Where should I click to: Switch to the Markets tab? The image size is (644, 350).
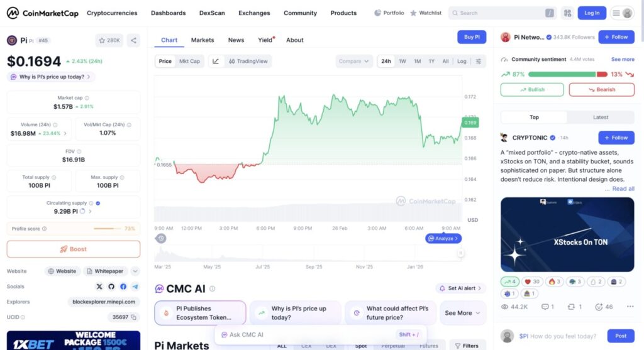click(203, 40)
